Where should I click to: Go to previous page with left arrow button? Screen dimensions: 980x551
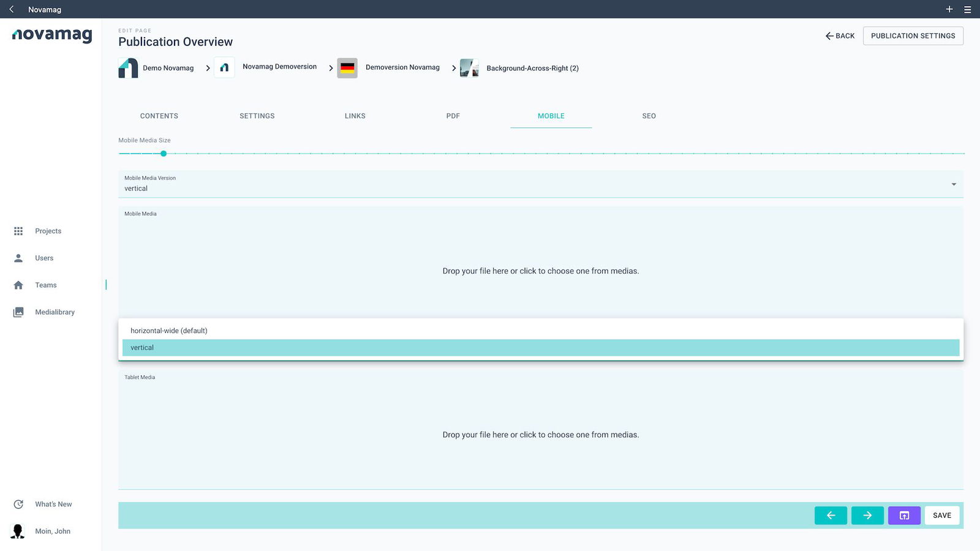point(831,515)
